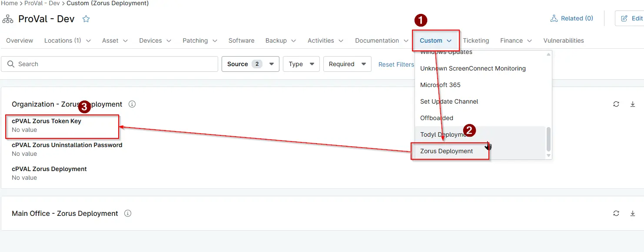The image size is (644, 252).
Task: Select Todyl Deployment from the Custom menu
Action: pyautogui.click(x=480, y=134)
